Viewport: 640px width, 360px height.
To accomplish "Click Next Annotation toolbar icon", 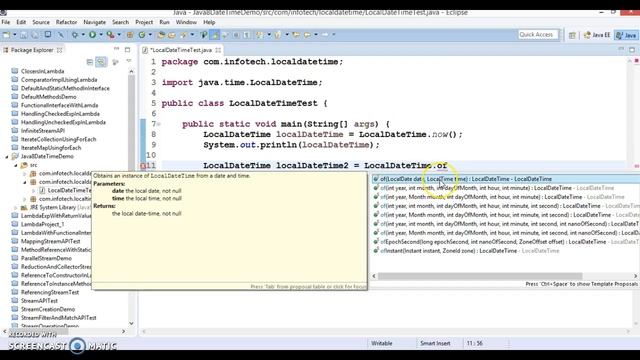I will click(260, 35).
